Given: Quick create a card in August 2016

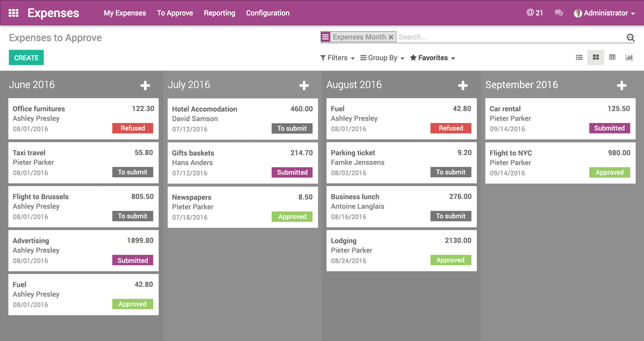Looking at the screenshot, I should [x=463, y=85].
